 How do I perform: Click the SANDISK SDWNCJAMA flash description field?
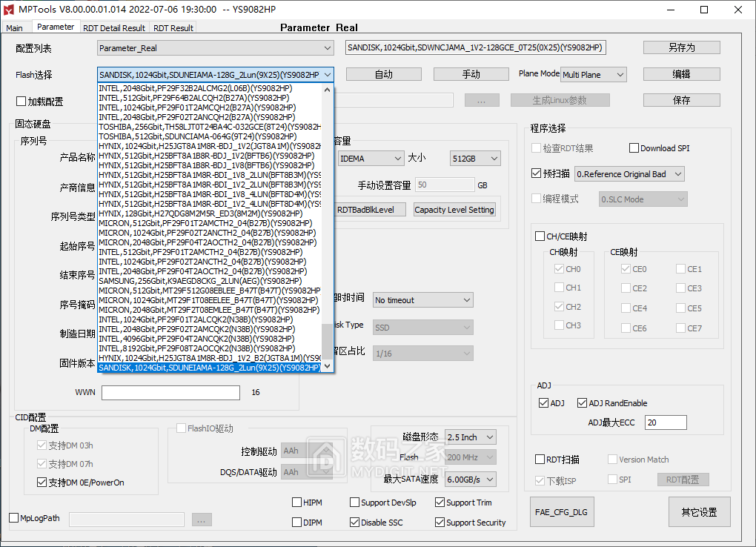coord(475,47)
